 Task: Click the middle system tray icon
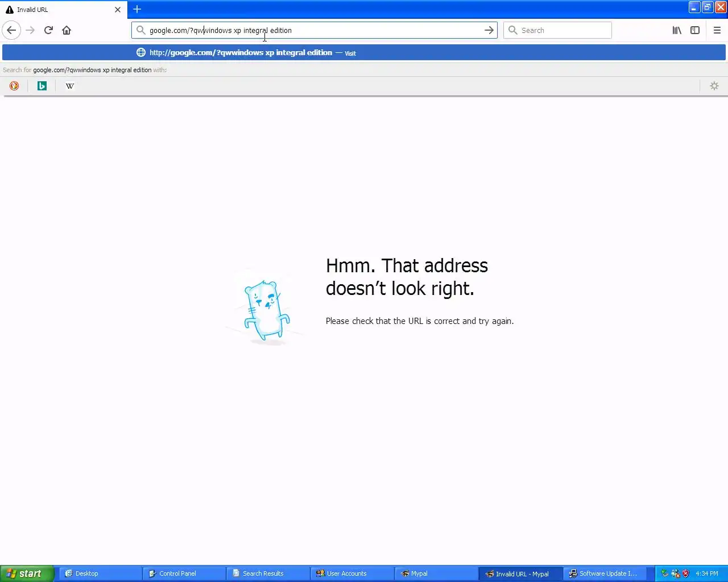click(x=675, y=573)
